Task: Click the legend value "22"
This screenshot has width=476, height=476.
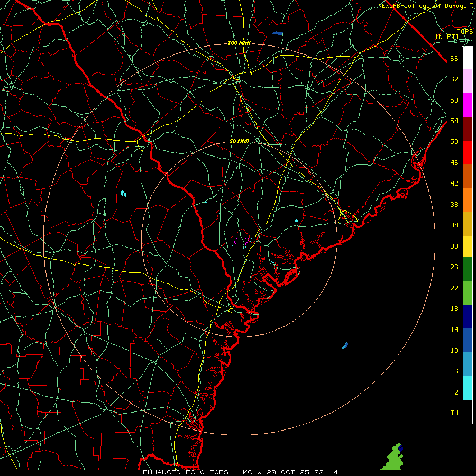Action: (x=454, y=288)
